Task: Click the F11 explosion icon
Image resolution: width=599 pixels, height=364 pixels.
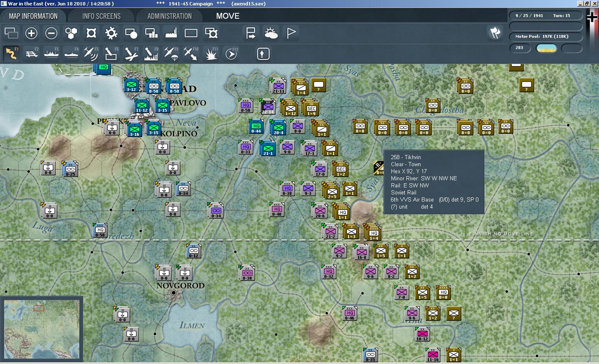Action: [211, 54]
